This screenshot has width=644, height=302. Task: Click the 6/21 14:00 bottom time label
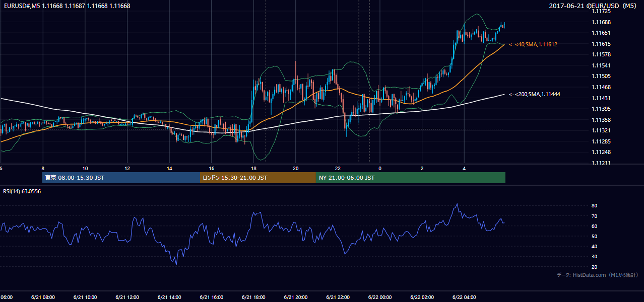[169, 297]
